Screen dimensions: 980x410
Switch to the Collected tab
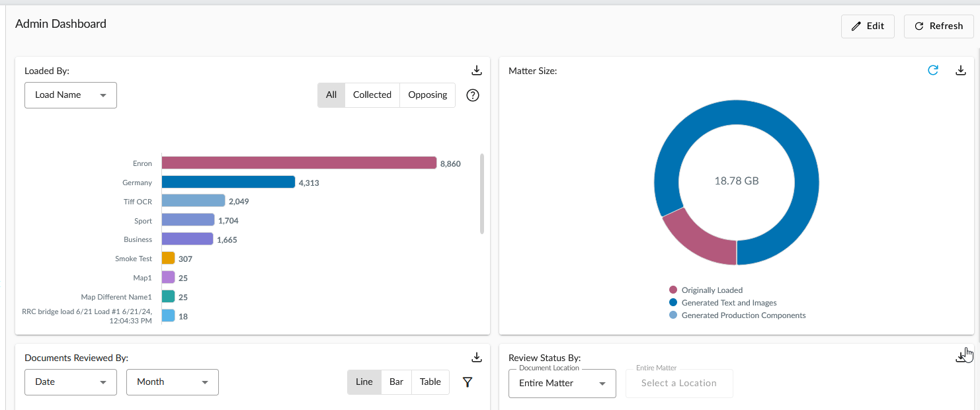click(x=372, y=95)
